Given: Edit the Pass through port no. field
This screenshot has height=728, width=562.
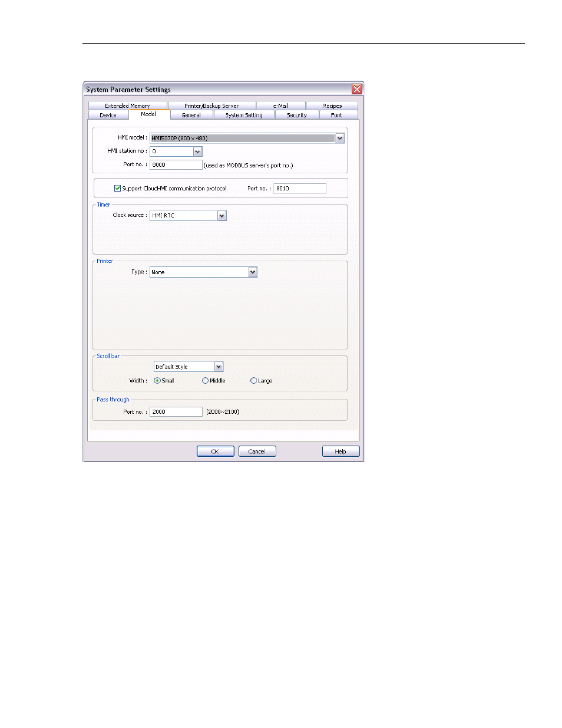Looking at the screenshot, I should pos(176,412).
